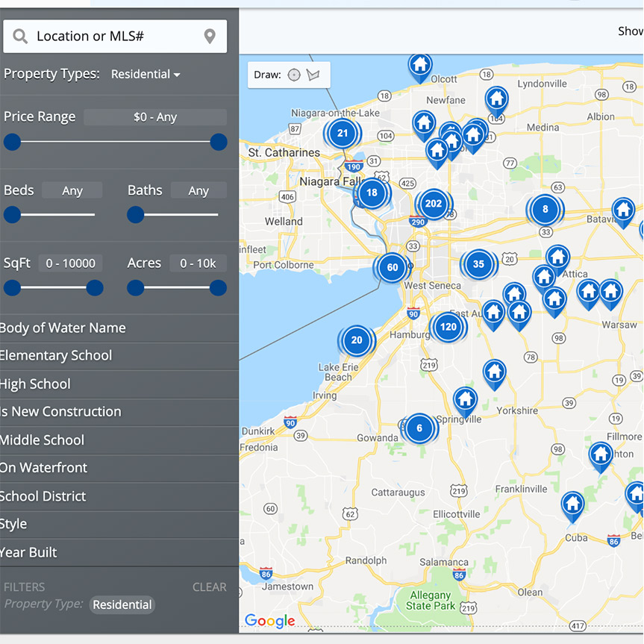Select the polygon draw tool
The height and width of the screenshot is (644, 644).
313,75
